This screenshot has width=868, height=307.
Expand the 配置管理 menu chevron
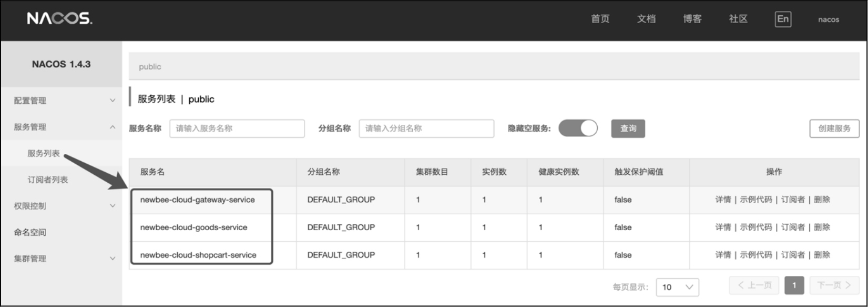113,100
